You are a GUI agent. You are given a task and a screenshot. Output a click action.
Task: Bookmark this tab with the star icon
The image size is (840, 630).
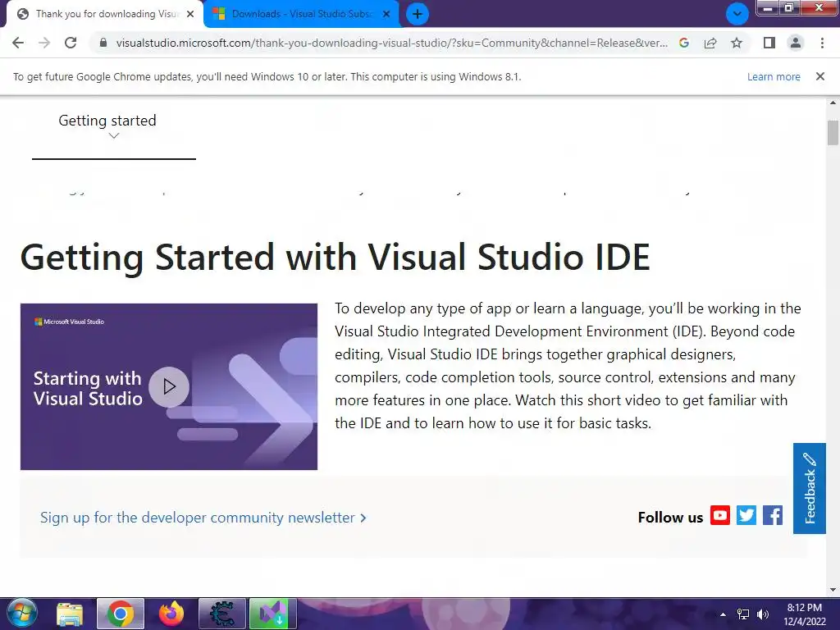pos(737,43)
